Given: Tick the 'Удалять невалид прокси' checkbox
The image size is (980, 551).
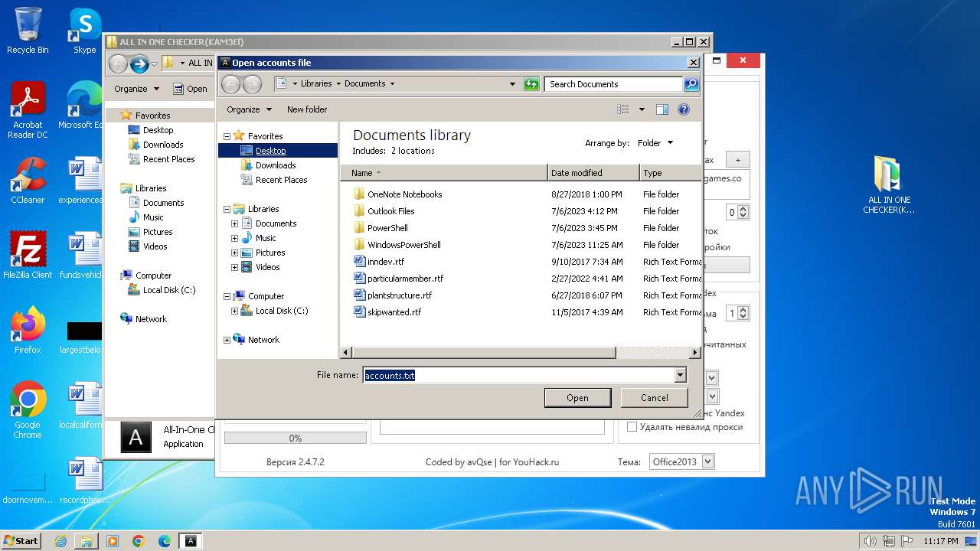Looking at the screenshot, I should tap(632, 427).
